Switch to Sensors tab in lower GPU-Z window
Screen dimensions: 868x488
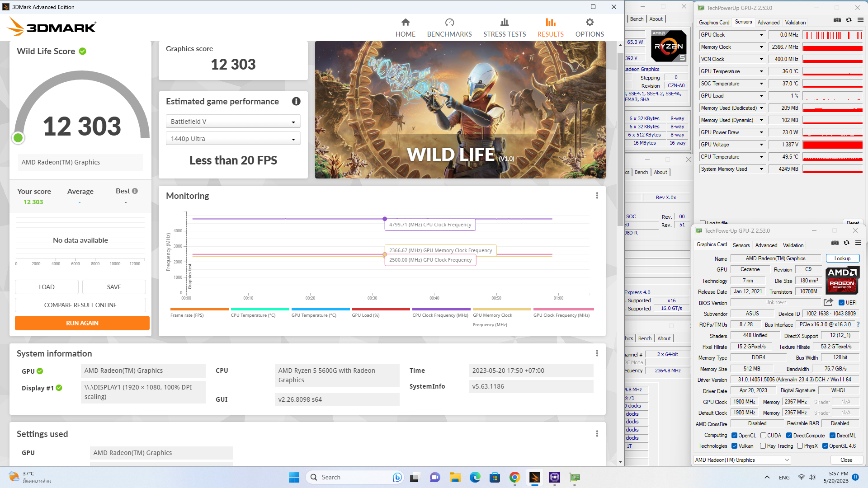point(741,245)
